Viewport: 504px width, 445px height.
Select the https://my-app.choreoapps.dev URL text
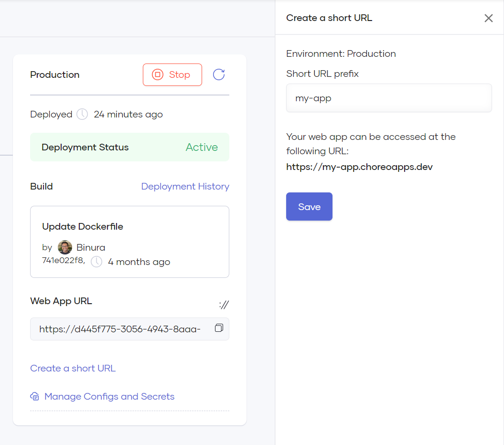pyautogui.click(x=359, y=167)
